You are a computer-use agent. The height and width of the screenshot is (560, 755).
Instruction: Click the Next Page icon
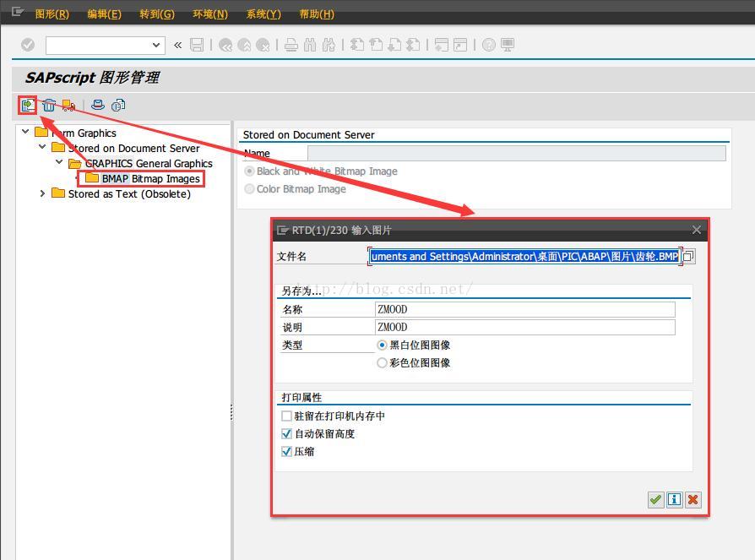(394, 45)
